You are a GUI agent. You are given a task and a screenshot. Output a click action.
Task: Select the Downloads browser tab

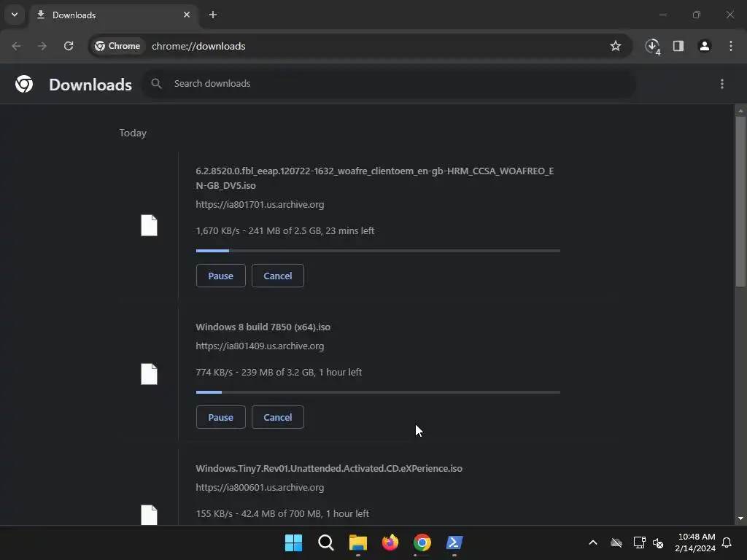click(x=113, y=15)
